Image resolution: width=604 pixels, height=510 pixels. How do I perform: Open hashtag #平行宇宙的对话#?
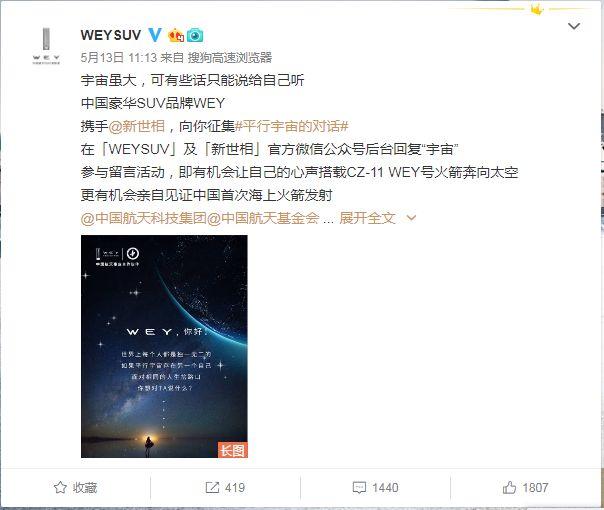click(x=292, y=126)
